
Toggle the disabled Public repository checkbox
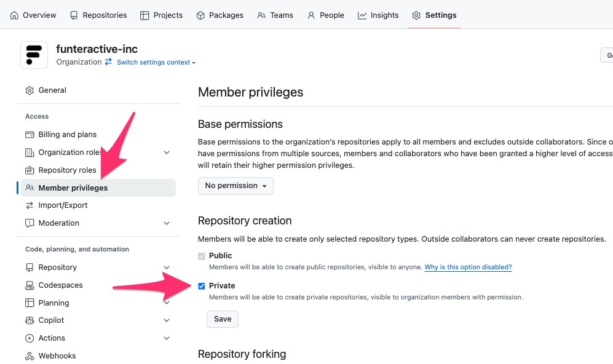201,256
